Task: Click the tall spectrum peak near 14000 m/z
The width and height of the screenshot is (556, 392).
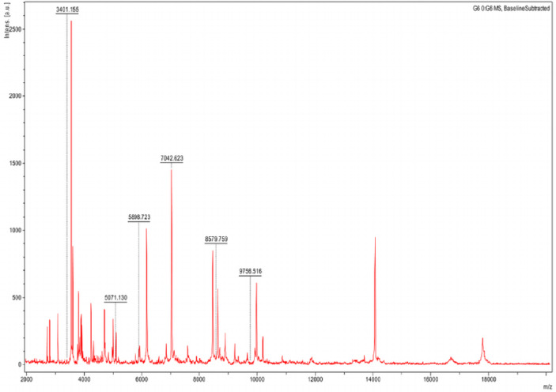Action: coord(375,298)
